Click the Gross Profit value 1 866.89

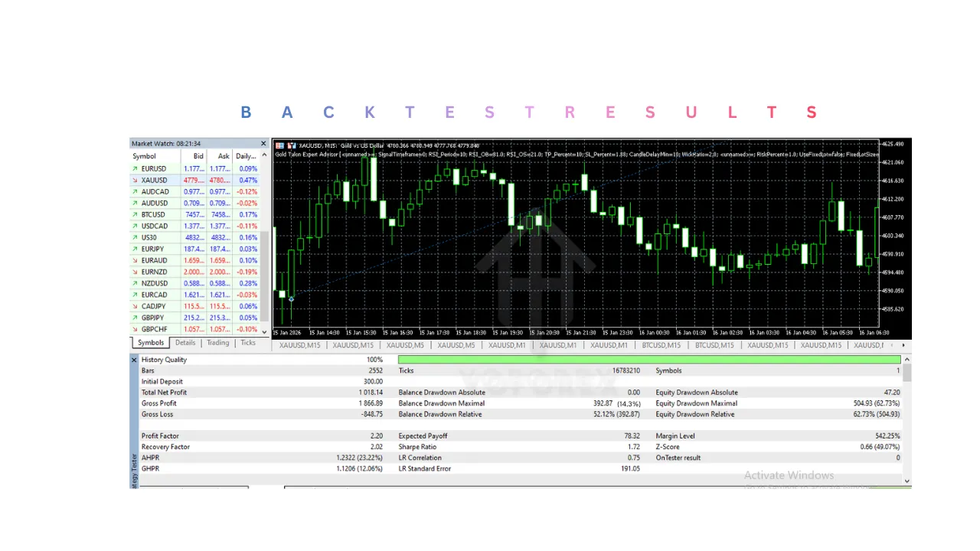[x=371, y=403]
